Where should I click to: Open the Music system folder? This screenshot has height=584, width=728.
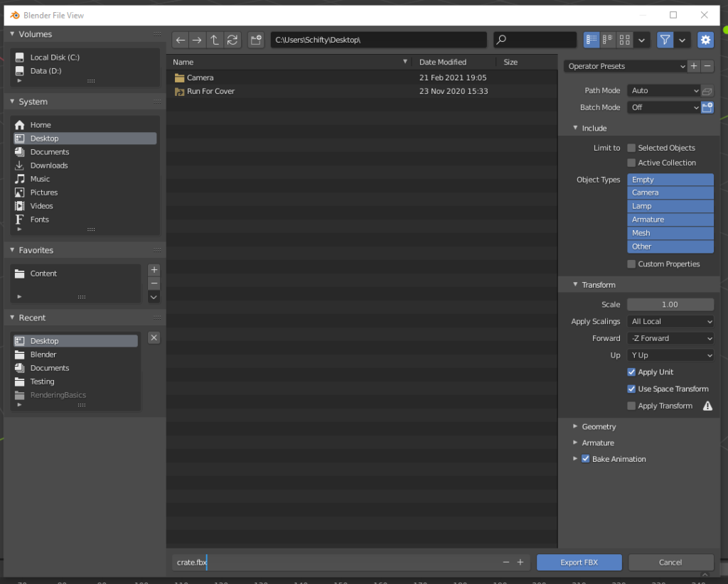point(85,179)
